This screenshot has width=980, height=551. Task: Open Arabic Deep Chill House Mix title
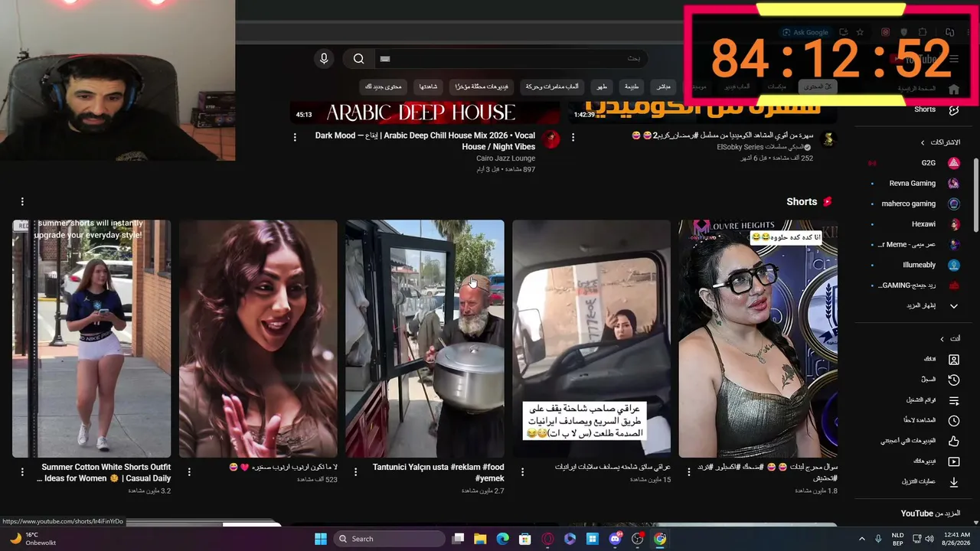[x=425, y=141]
